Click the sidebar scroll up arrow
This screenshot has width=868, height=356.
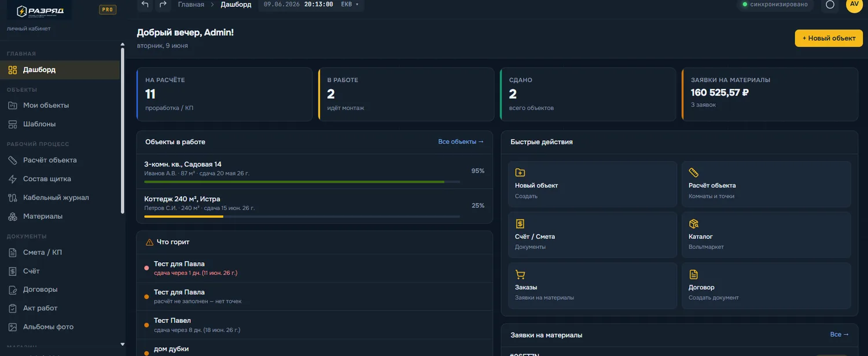[122, 45]
